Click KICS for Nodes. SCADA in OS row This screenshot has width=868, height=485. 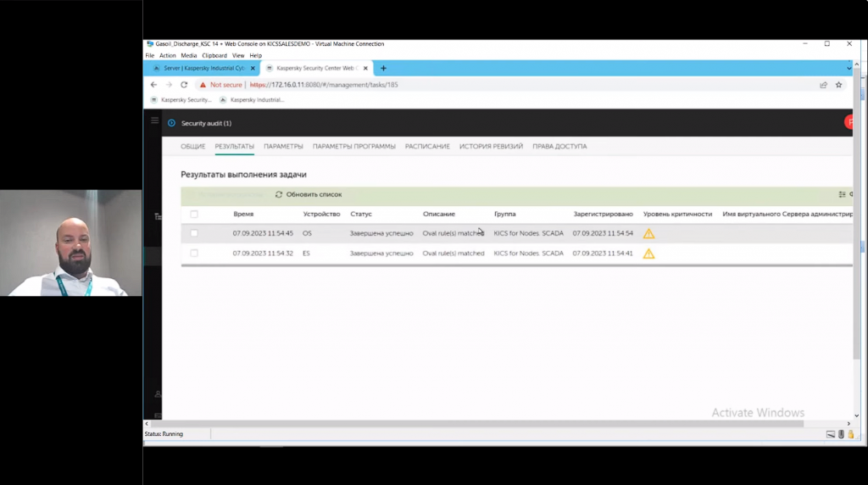tap(529, 233)
